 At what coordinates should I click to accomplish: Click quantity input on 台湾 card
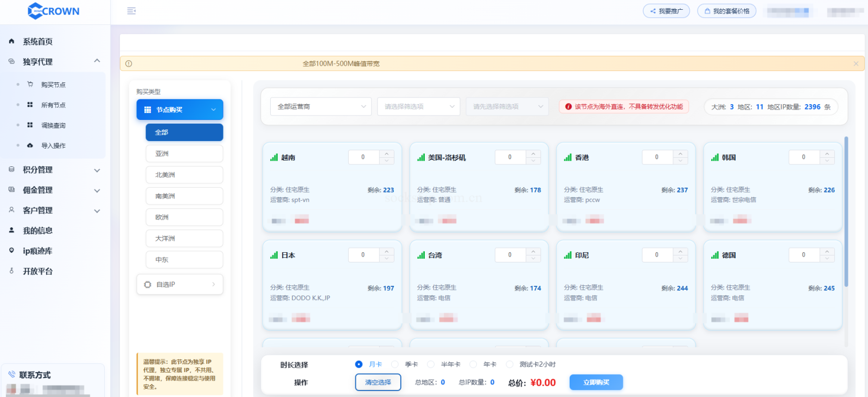coord(510,255)
